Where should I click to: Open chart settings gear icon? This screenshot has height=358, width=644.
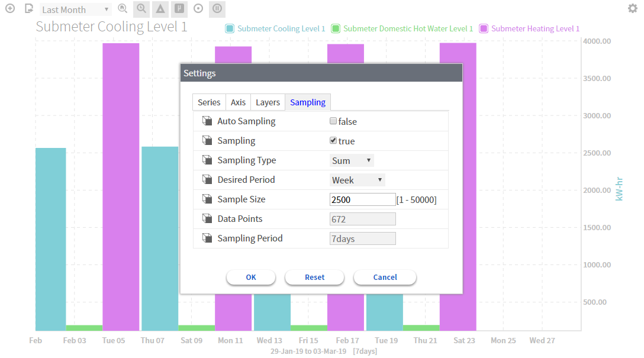click(x=632, y=8)
